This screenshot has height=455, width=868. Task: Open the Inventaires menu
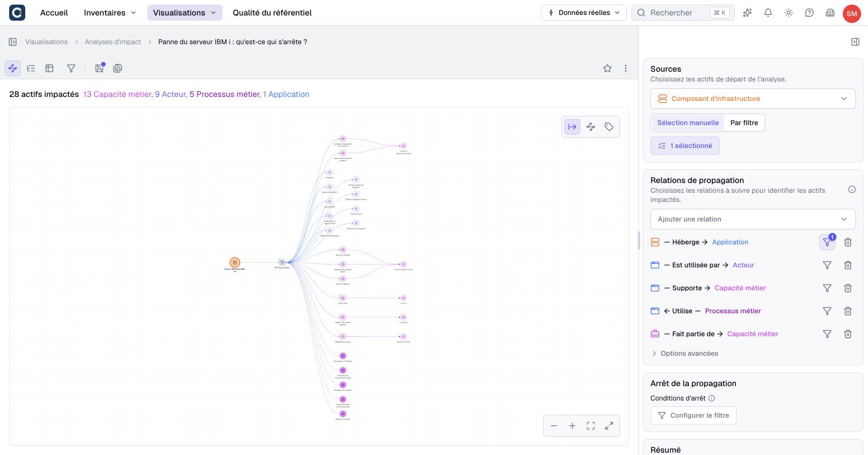click(110, 13)
